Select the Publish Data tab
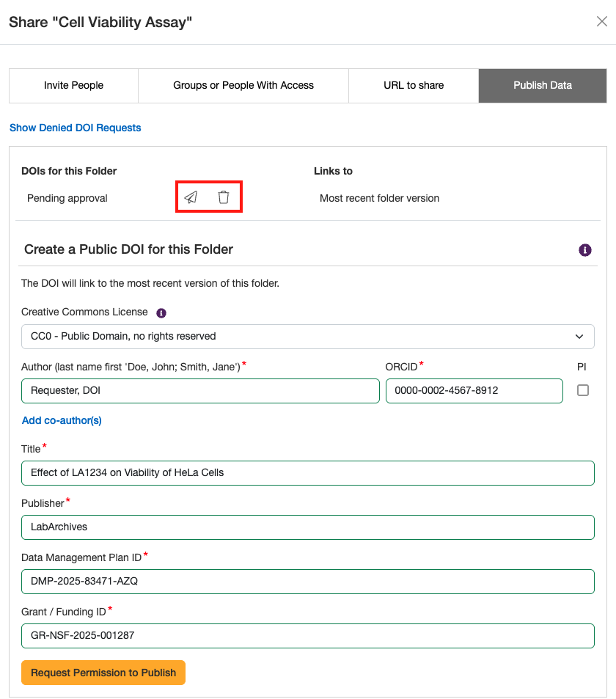Image resolution: width=616 pixels, height=699 pixels. [x=542, y=85]
